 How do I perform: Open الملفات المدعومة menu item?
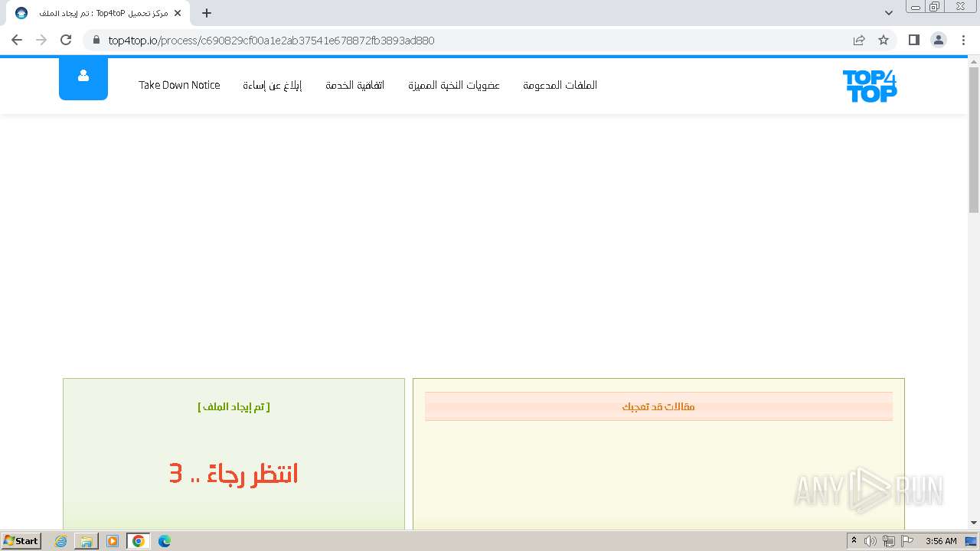(560, 85)
